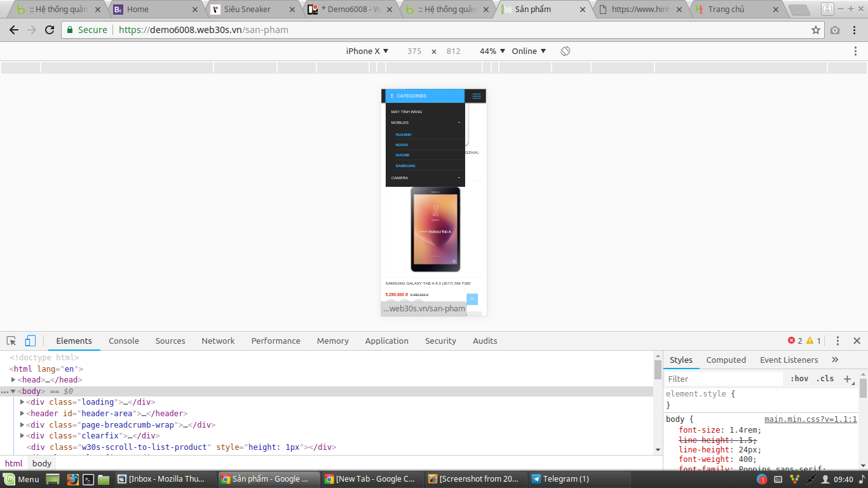Rotate the device orientation icon
868x488 pixels.
(x=566, y=51)
